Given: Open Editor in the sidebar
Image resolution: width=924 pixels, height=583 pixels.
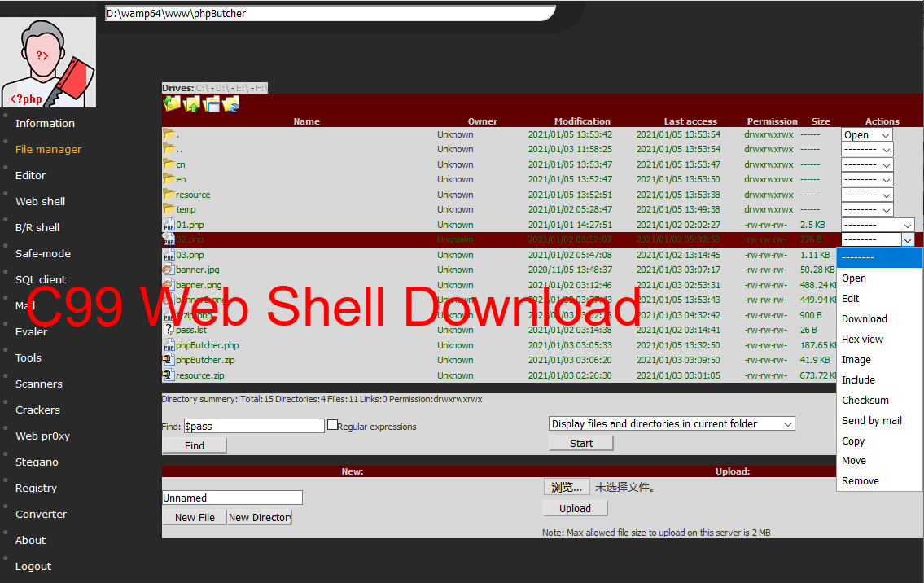Looking at the screenshot, I should click(30, 175).
